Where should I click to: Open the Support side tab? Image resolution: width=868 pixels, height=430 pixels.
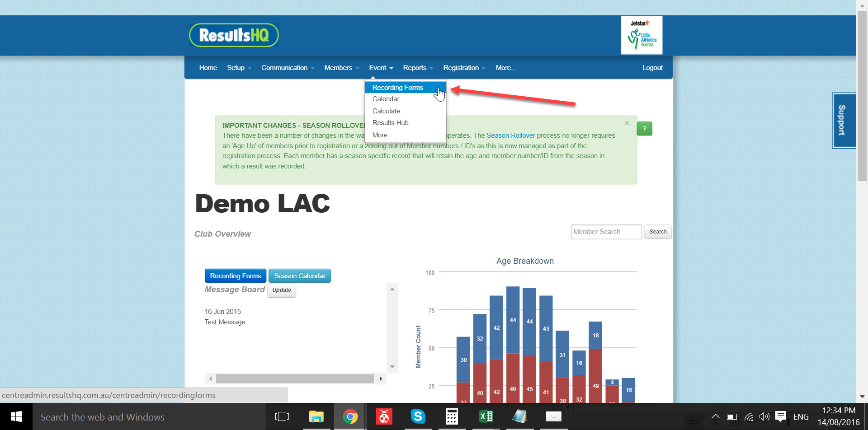pyautogui.click(x=844, y=120)
